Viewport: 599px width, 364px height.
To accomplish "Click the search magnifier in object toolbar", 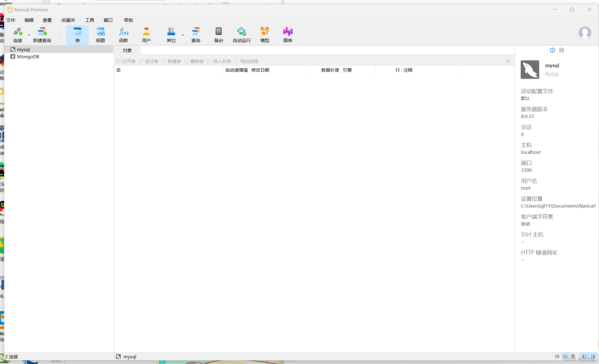I will coord(508,61).
